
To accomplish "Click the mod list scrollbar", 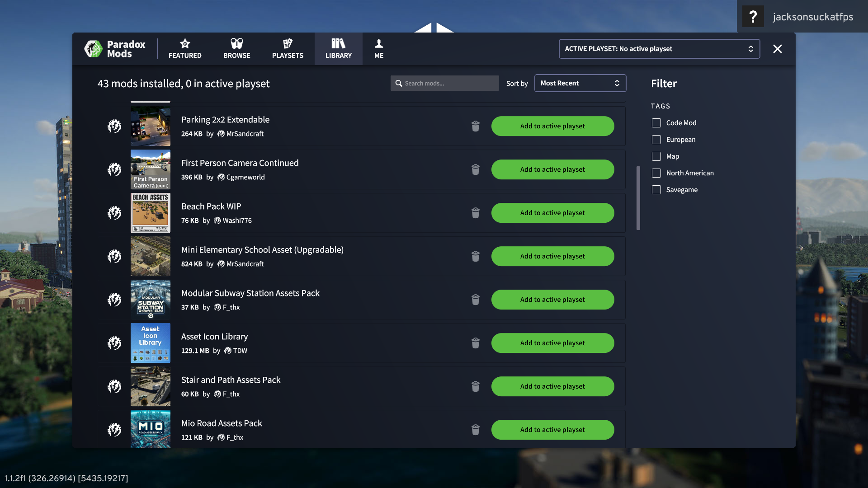I will click(638, 198).
